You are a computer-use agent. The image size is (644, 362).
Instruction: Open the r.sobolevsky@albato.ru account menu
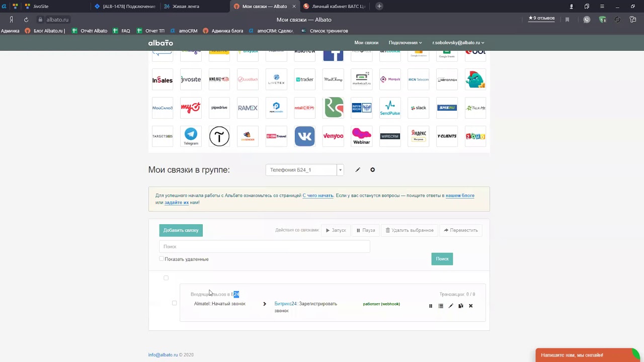pyautogui.click(x=458, y=43)
